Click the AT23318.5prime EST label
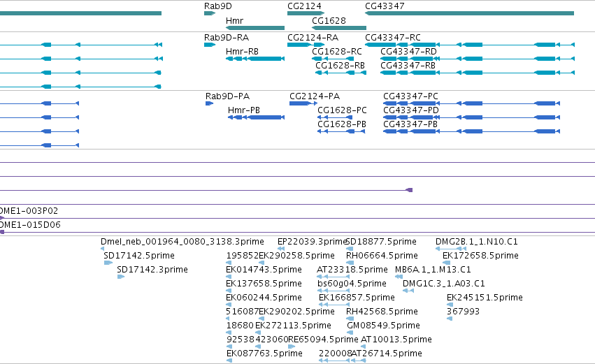This screenshot has width=595, height=364. (x=352, y=270)
